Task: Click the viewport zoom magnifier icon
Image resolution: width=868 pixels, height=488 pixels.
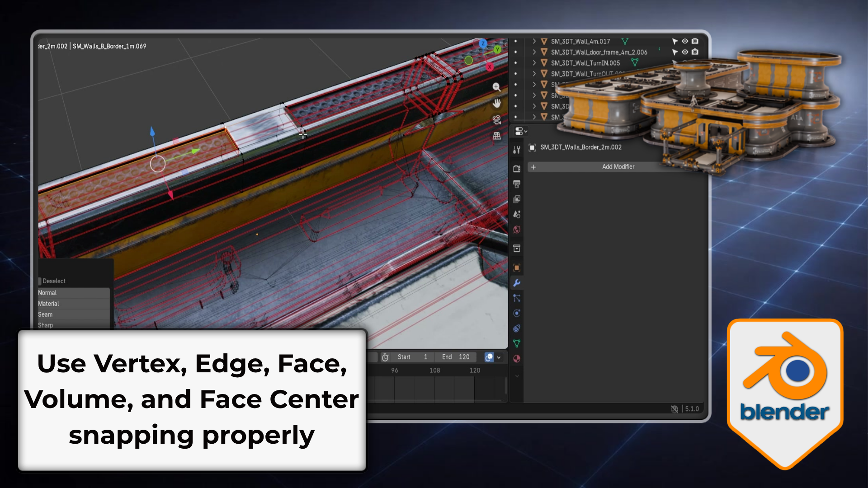Action: 496,87
